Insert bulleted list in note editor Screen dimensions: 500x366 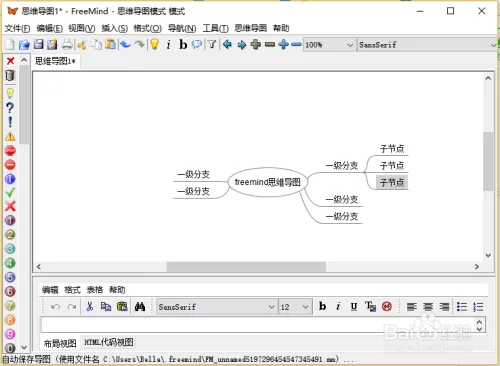coord(462,307)
